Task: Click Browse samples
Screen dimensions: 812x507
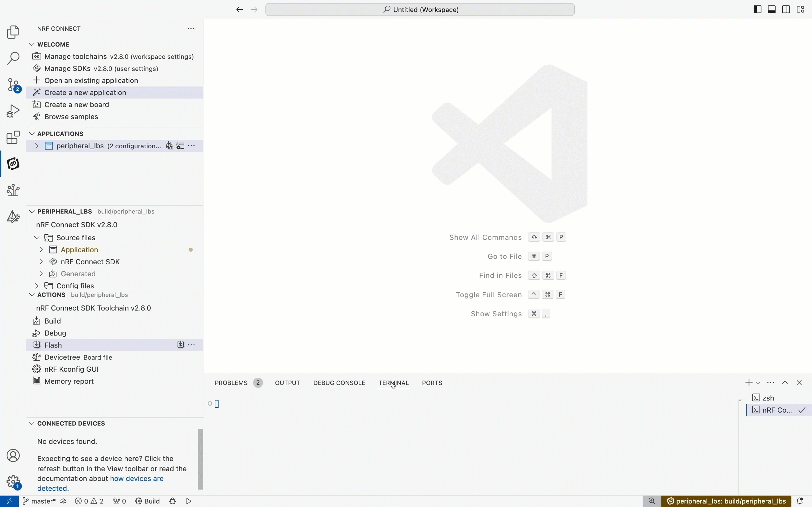Action: click(x=71, y=117)
